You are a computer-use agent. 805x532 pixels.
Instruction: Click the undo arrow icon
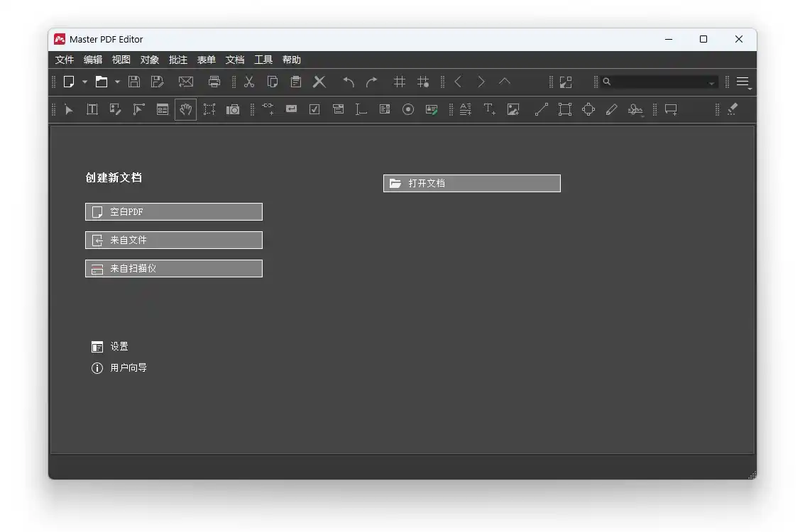(349, 82)
